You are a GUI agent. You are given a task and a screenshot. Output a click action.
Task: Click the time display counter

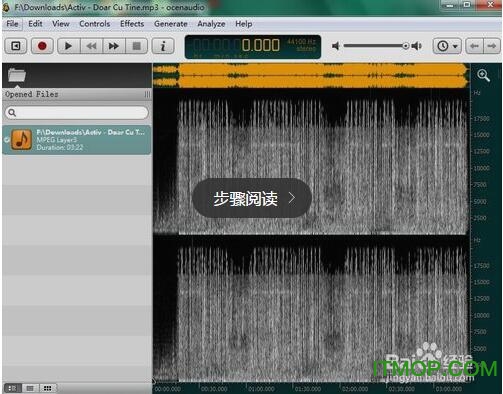point(253,47)
